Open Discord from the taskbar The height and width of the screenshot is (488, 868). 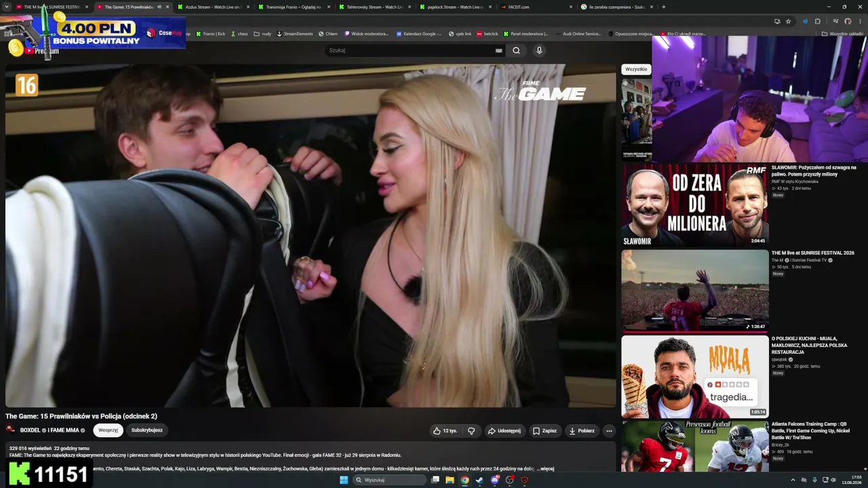pyautogui.click(x=495, y=480)
